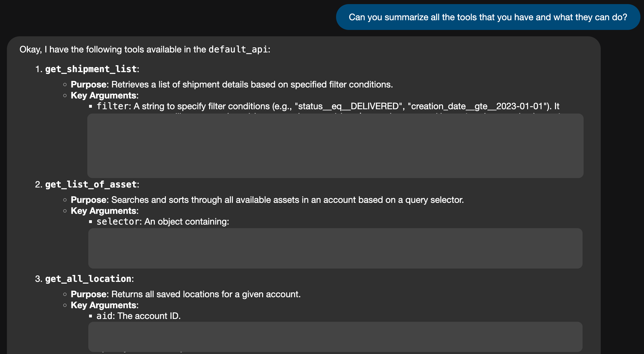Click the "creation_date__gte__2023-01-01" example text
The image size is (644, 354).
point(477,106)
